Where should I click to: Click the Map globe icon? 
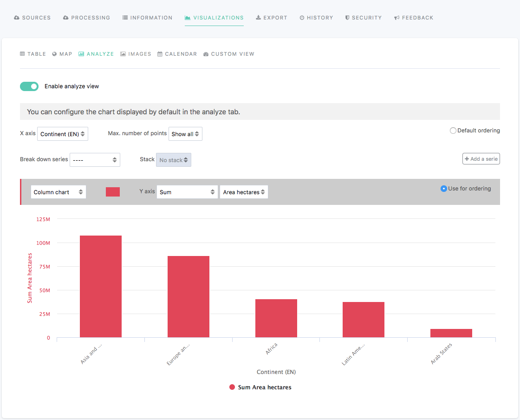(x=54, y=54)
